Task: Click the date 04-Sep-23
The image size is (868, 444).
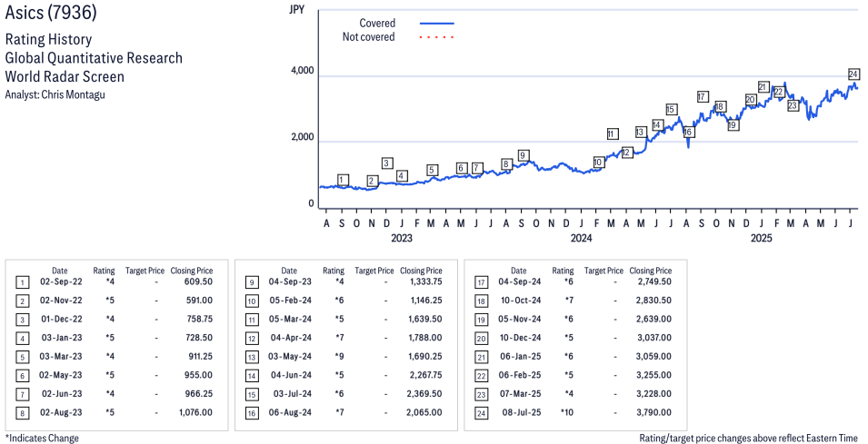Action: [290, 282]
